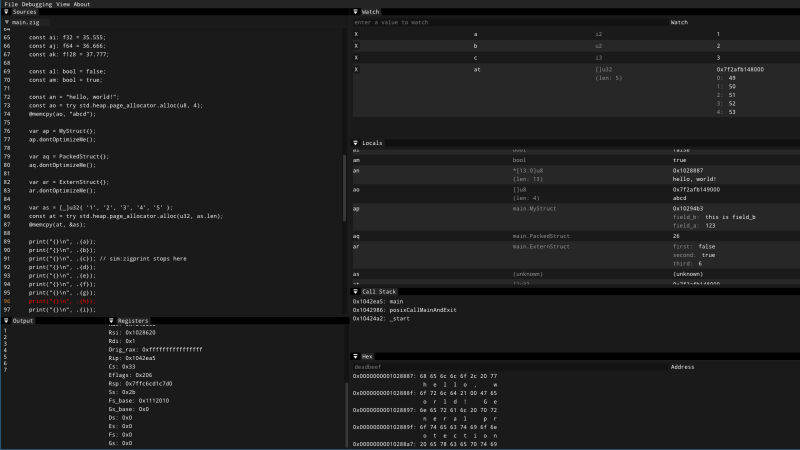Click the Watch button

pyautogui.click(x=679, y=22)
